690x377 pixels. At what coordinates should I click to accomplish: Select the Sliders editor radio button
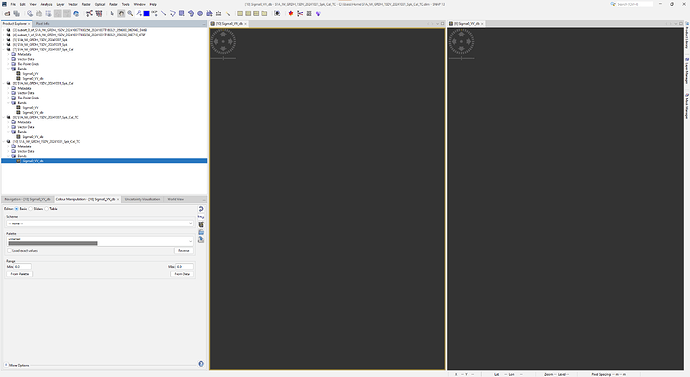tap(31, 209)
